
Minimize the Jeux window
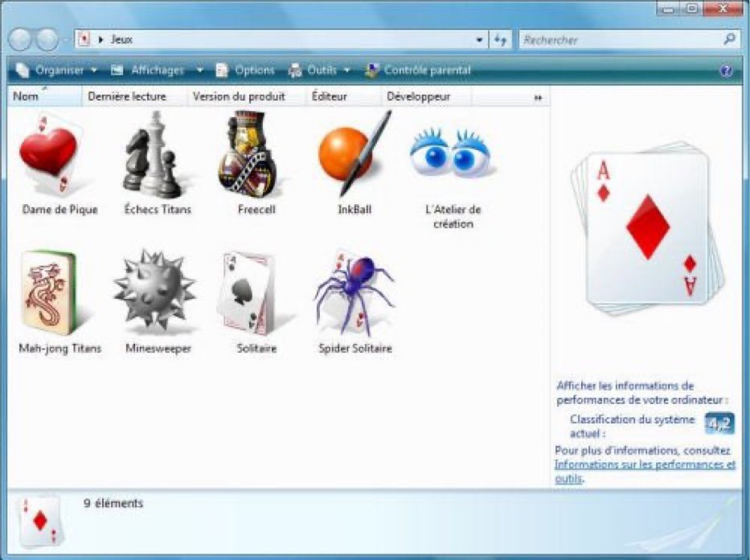668,9
